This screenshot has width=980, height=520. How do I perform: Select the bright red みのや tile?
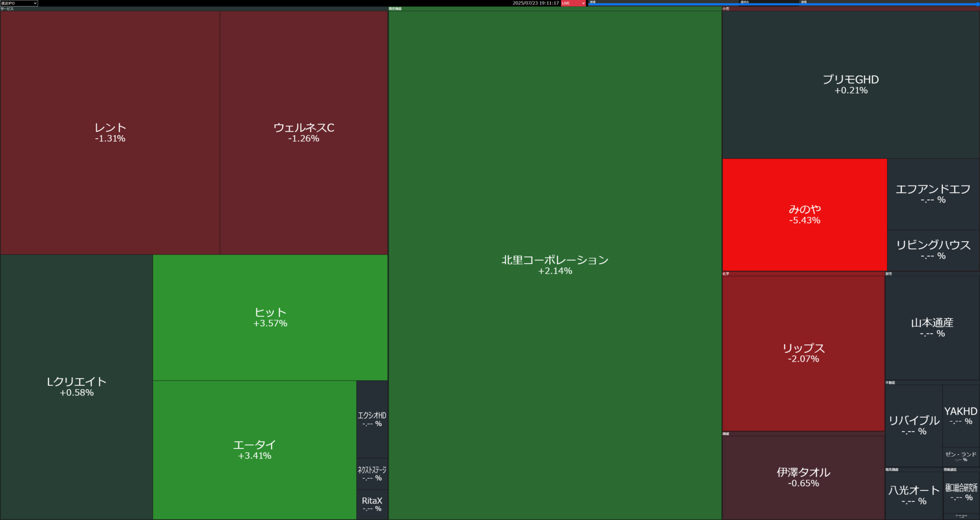pyautogui.click(x=804, y=215)
